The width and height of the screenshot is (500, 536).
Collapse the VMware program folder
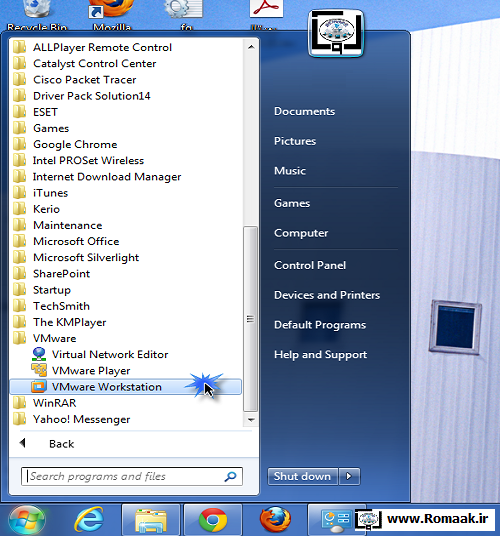pos(54,338)
